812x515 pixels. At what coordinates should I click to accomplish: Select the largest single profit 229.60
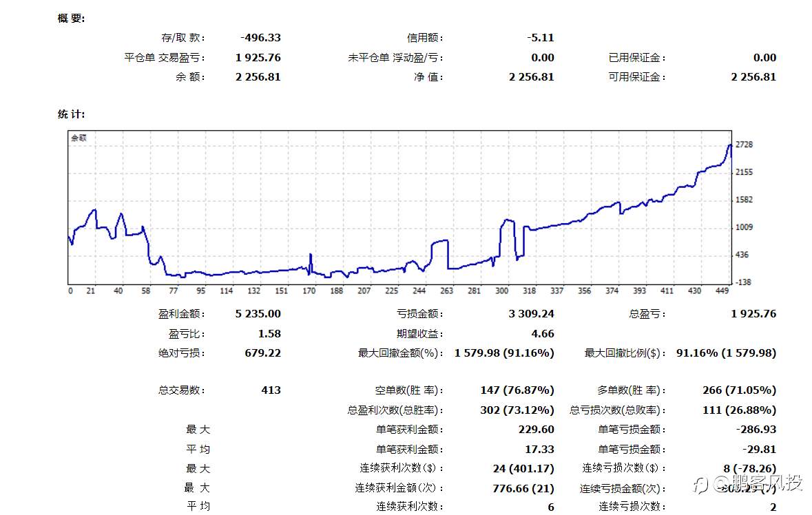pos(536,430)
